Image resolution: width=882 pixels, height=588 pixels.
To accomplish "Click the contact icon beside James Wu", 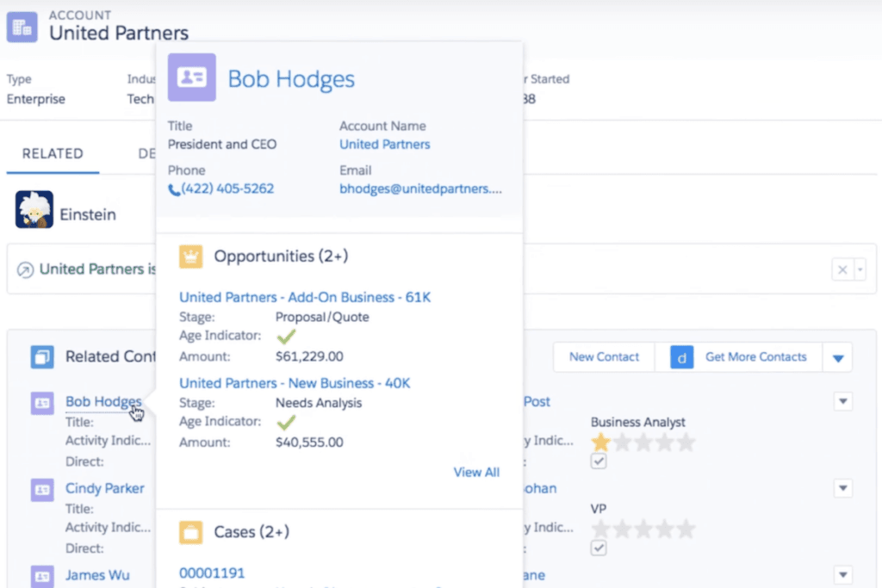I will point(42,576).
